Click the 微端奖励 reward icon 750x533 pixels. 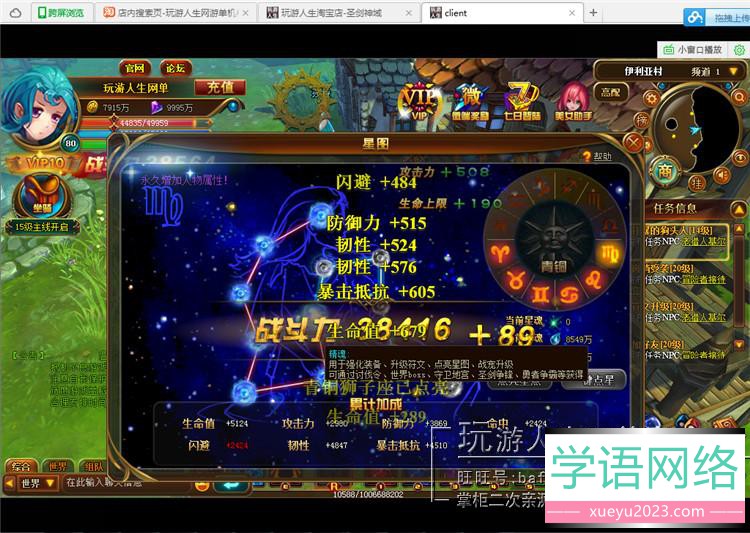point(469,100)
